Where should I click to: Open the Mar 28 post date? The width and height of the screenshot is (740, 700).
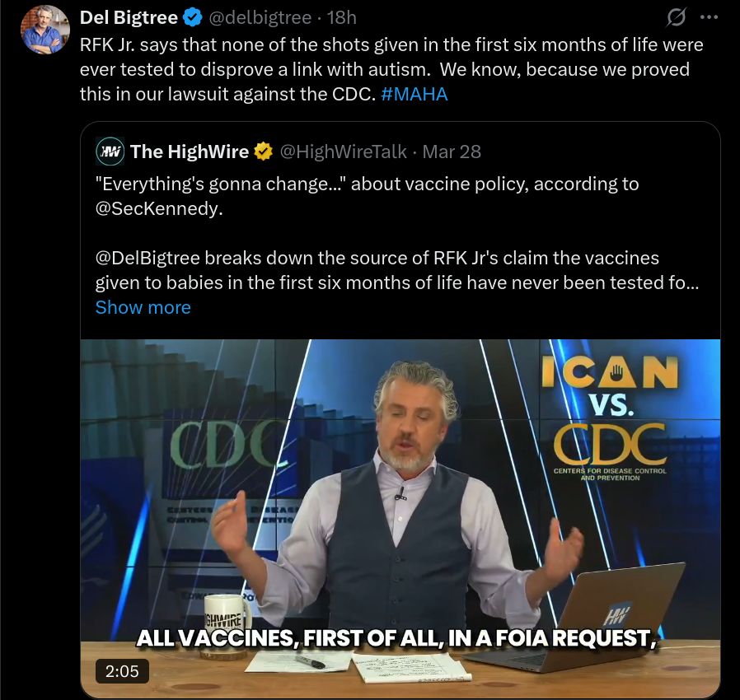[x=452, y=152]
